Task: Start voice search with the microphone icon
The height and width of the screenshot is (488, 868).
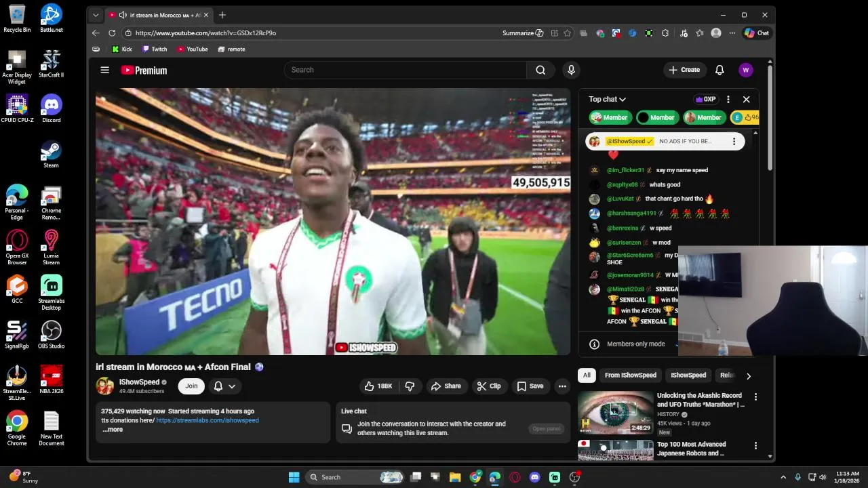Action: [571, 70]
